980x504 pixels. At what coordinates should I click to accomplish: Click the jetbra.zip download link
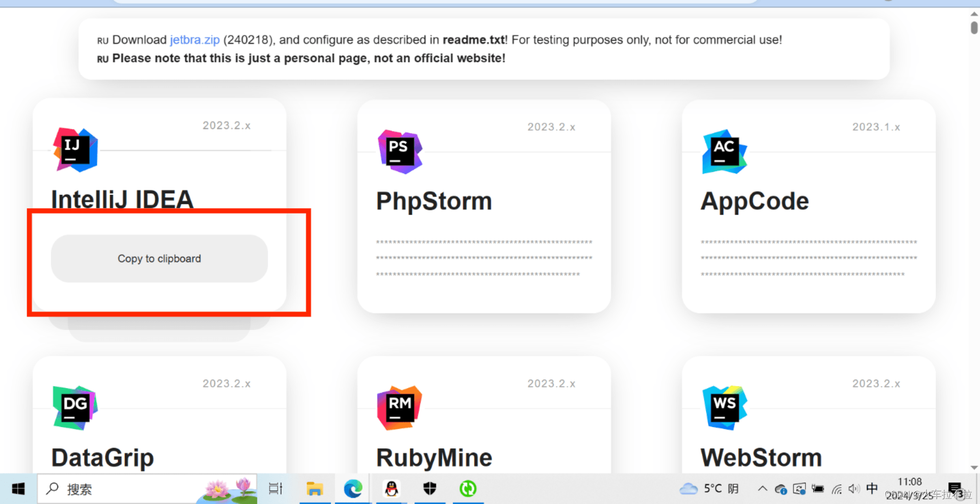click(195, 40)
